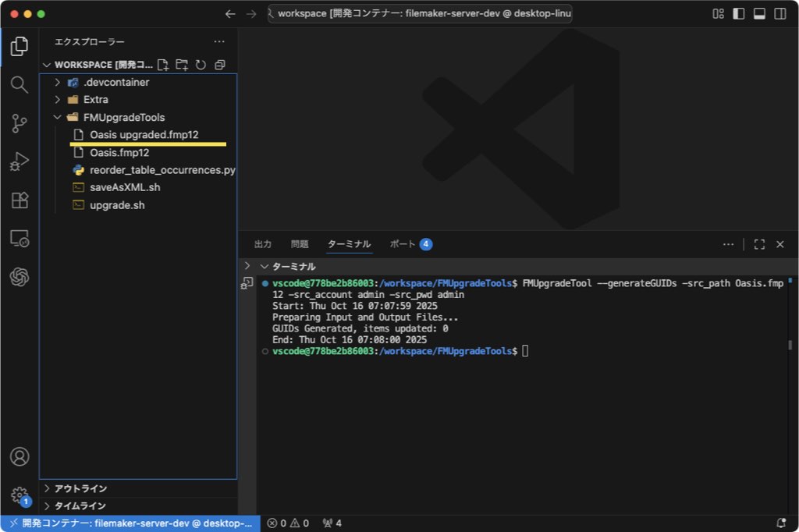Open the Search view in activity bar
Image resolution: width=799 pixels, height=532 pixels.
point(20,84)
